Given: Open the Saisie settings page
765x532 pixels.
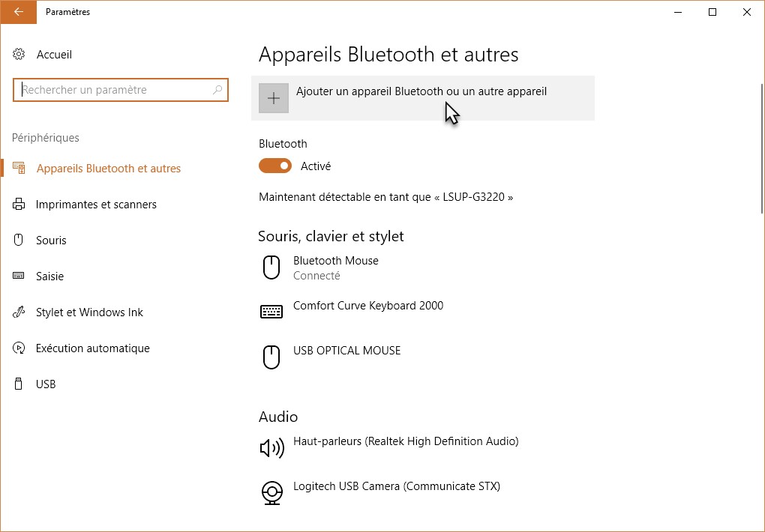Looking at the screenshot, I should point(49,276).
